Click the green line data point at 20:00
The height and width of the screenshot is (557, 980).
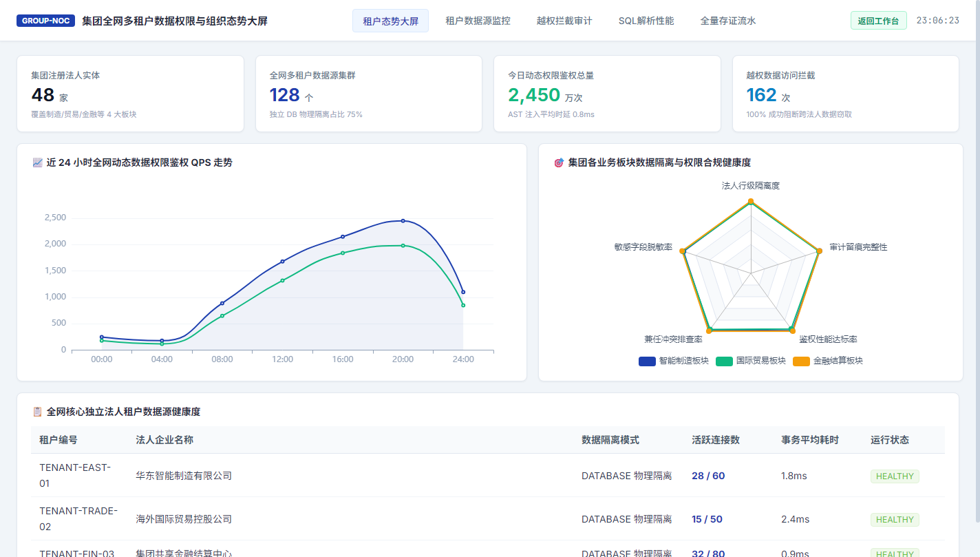tap(403, 245)
